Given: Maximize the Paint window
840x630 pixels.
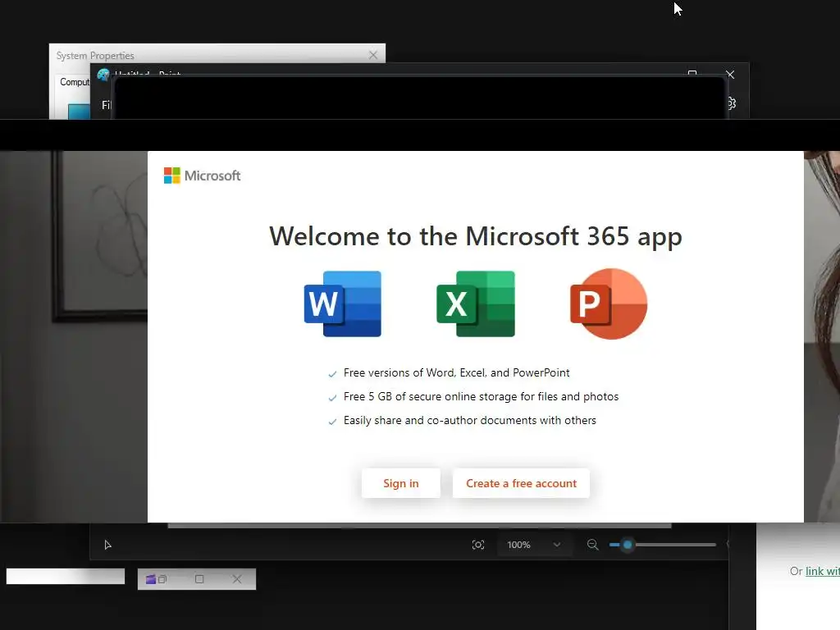Looking at the screenshot, I should point(692,73).
